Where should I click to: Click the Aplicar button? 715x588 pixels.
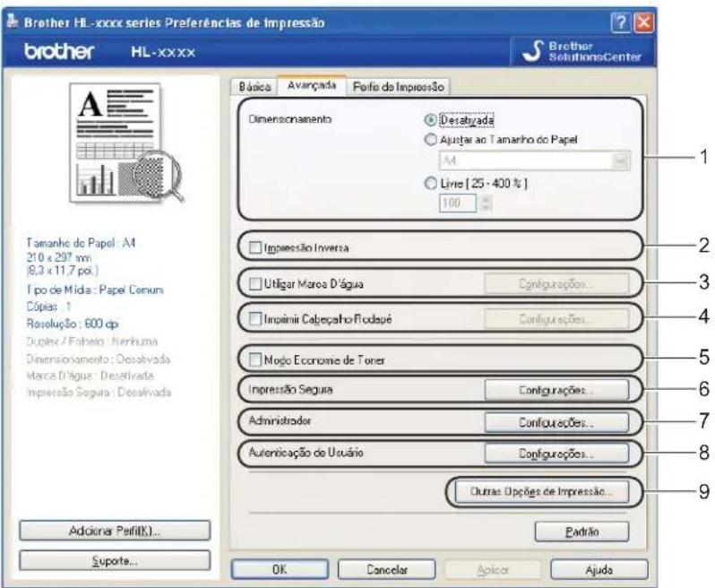pyautogui.click(x=493, y=569)
